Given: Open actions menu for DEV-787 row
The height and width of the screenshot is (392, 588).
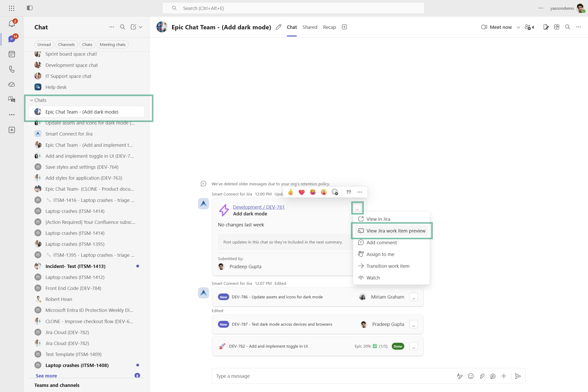Looking at the screenshot, I should pos(414,324).
